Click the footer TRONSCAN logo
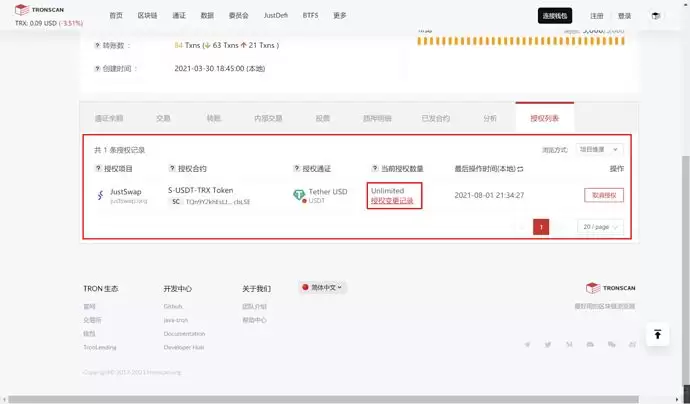Screen dimensions: 690x404 click(x=610, y=288)
